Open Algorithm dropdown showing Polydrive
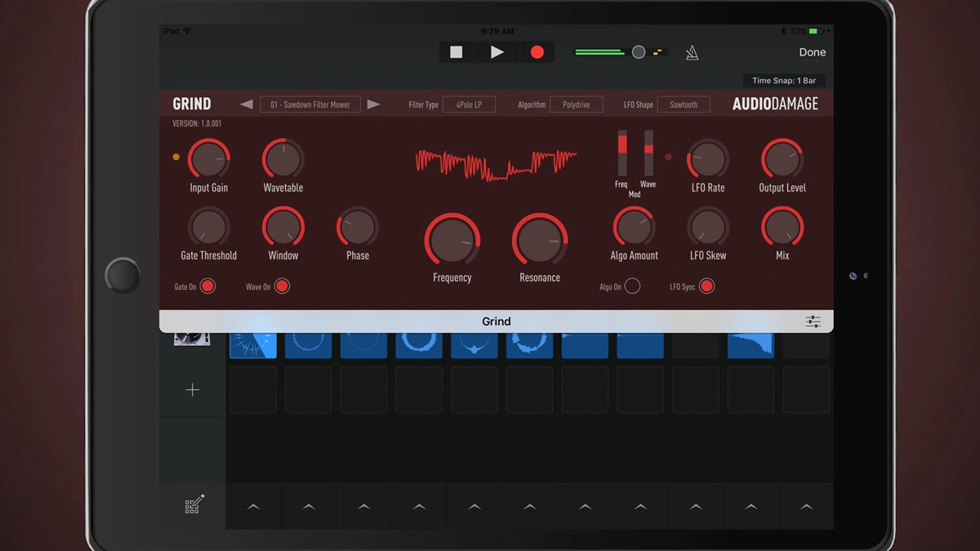 pyautogui.click(x=577, y=104)
